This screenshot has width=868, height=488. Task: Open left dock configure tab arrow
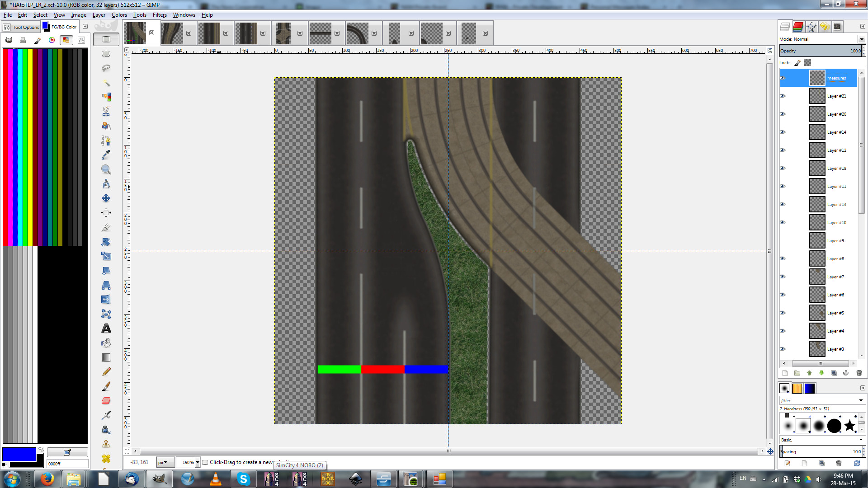tap(85, 27)
